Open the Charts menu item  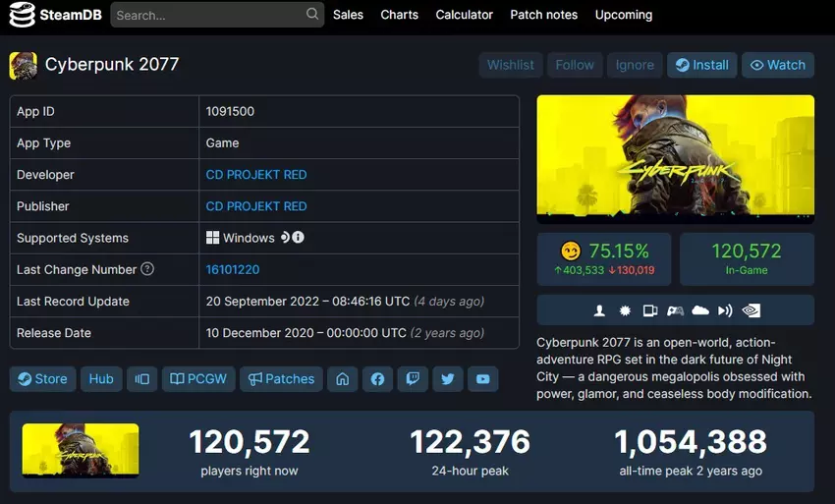point(399,15)
